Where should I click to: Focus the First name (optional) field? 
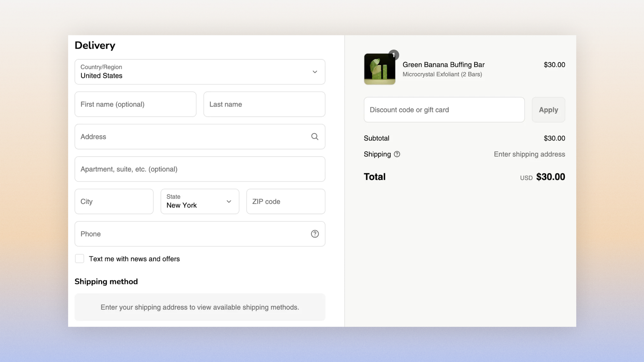136,104
